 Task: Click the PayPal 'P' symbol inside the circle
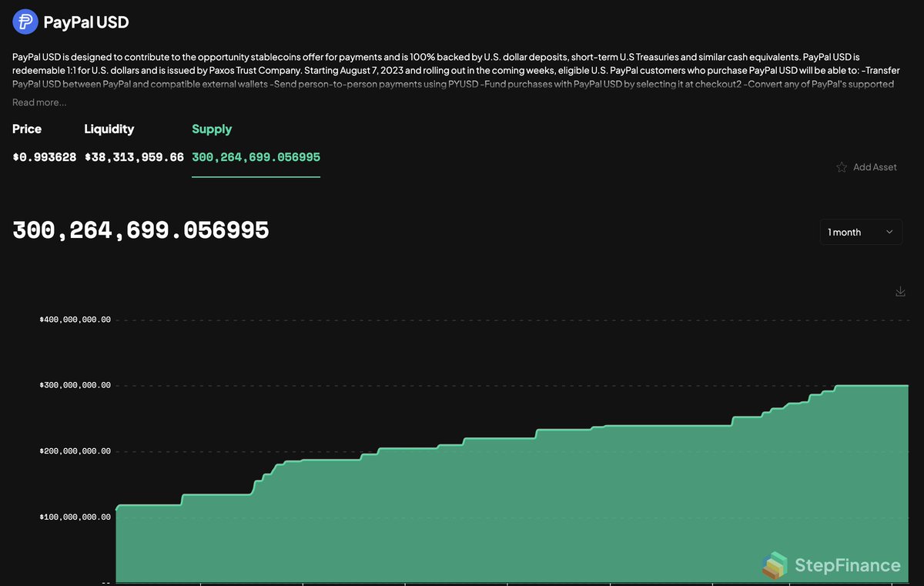(24, 22)
